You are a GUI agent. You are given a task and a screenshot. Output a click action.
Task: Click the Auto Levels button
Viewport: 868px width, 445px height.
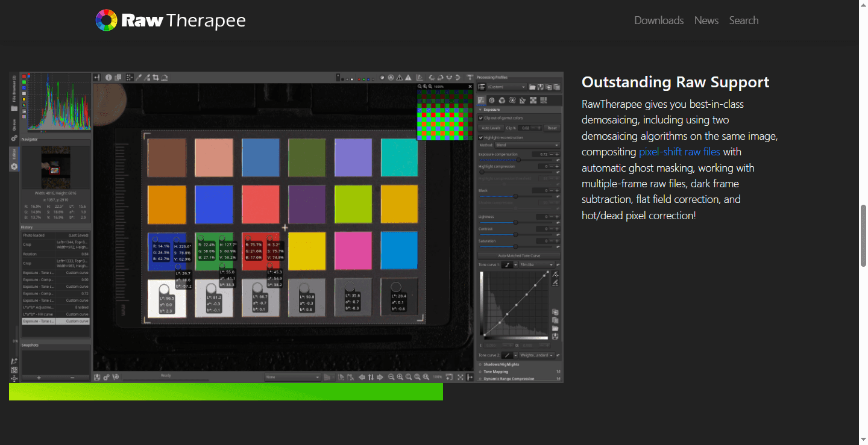point(491,128)
